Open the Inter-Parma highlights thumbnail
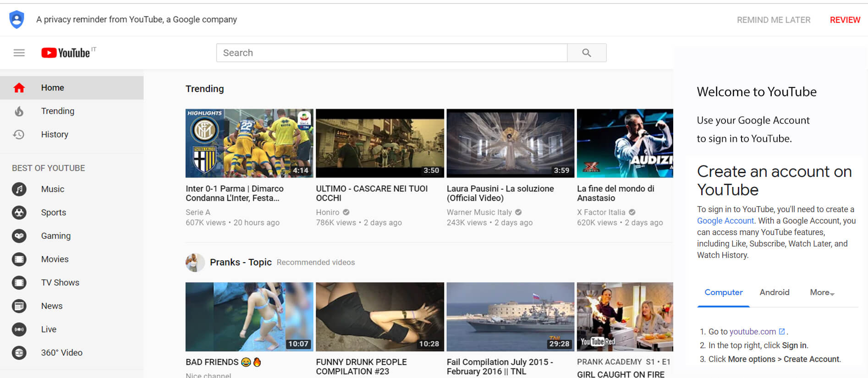This screenshot has width=868, height=378. (x=249, y=143)
